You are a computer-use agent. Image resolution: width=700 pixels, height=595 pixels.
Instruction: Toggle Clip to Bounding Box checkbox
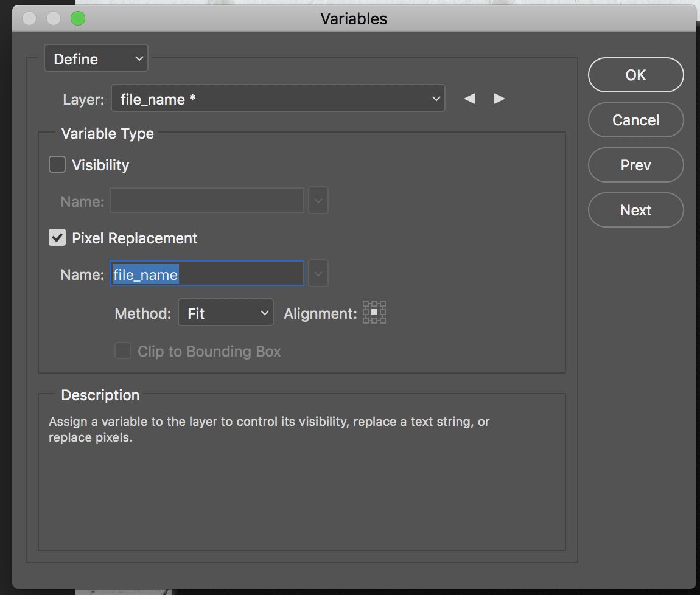point(123,351)
